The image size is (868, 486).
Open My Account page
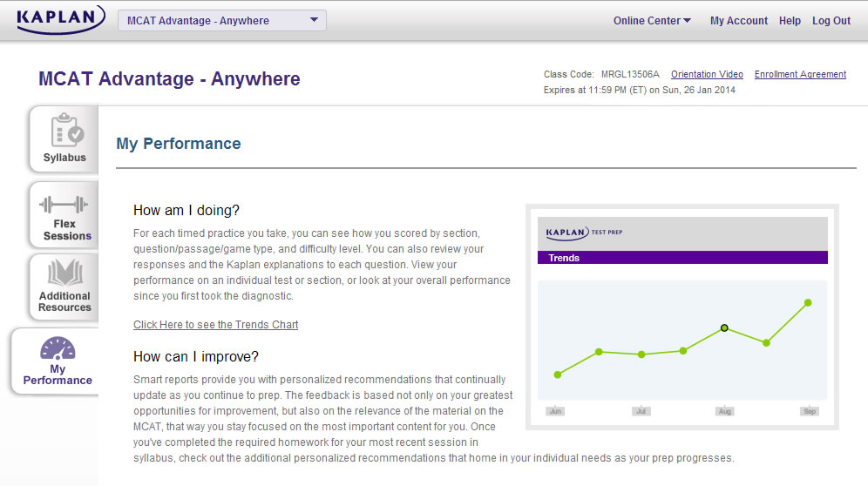coord(738,21)
